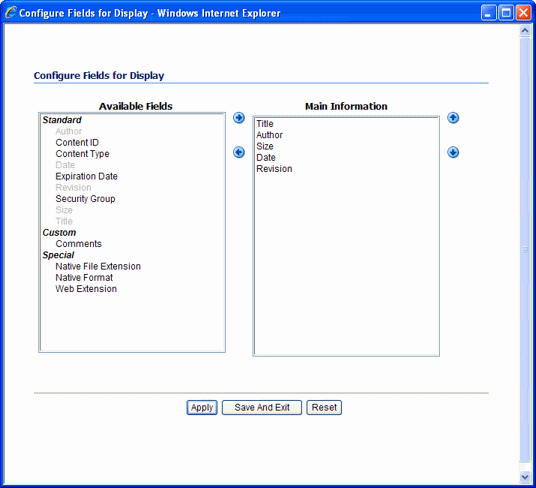Image resolution: width=536 pixels, height=488 pixels.
Task: Select Content Type in Available Fields
Action: tap(82, 154)
